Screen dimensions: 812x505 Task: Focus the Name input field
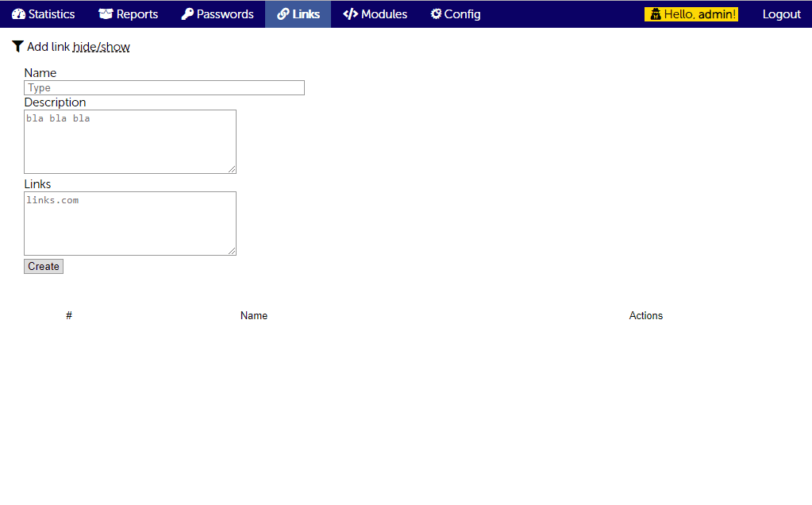click(x=164, y=87)
